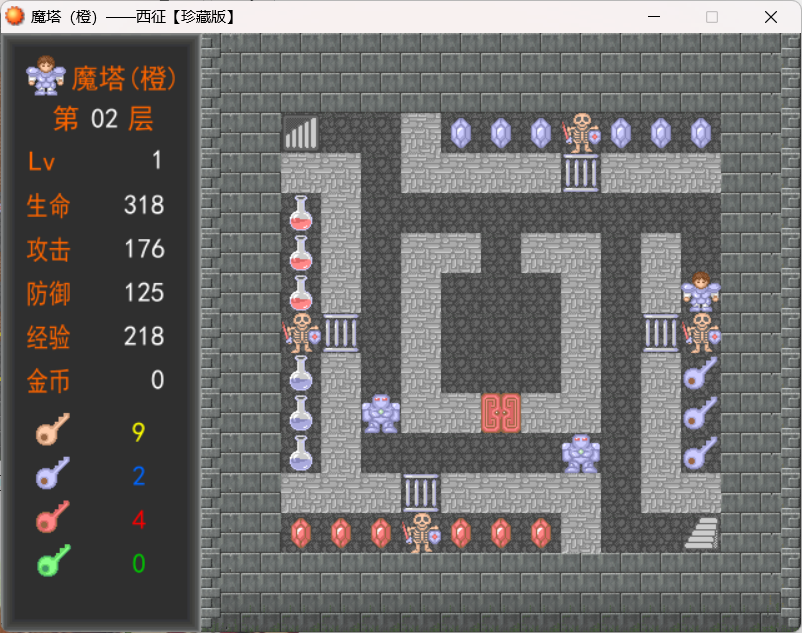Open the iron gate under the top skeleton
The image size is (802, 633).
pos(581,173)
